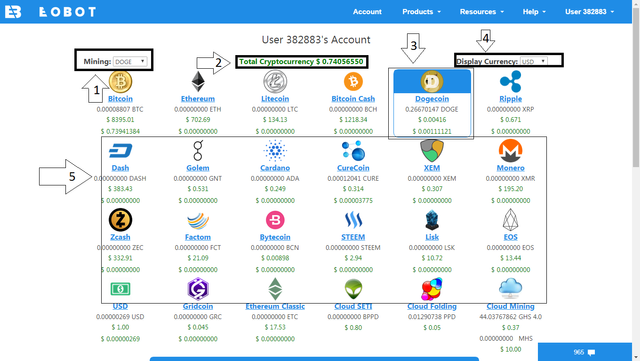Click the Ethereum diamond icon

(x=198, y=82)
